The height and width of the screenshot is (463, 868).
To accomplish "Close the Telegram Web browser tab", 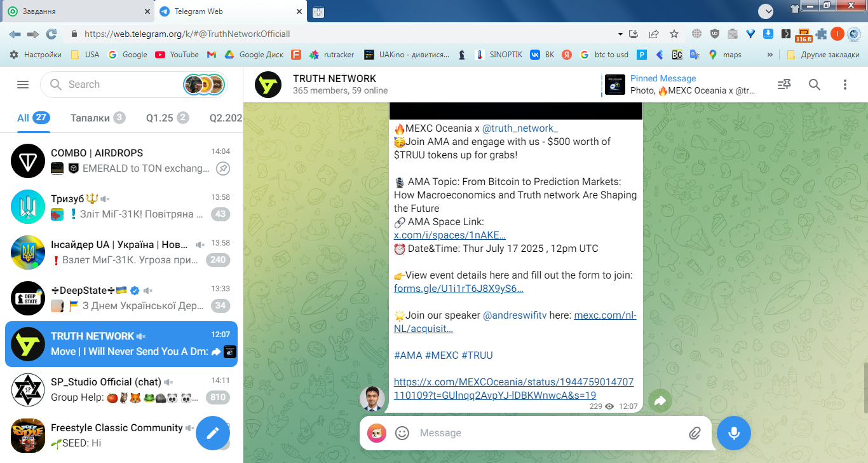I will pos(299,11).
